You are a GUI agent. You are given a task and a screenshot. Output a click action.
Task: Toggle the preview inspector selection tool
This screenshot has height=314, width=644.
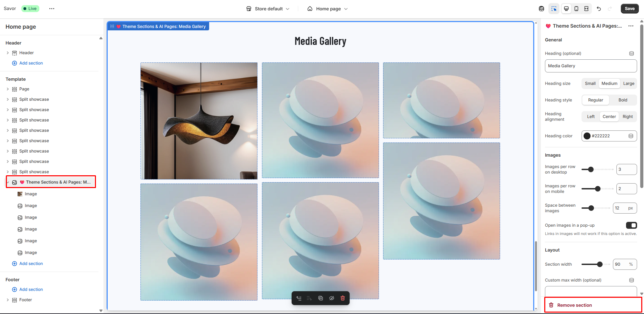554,9
